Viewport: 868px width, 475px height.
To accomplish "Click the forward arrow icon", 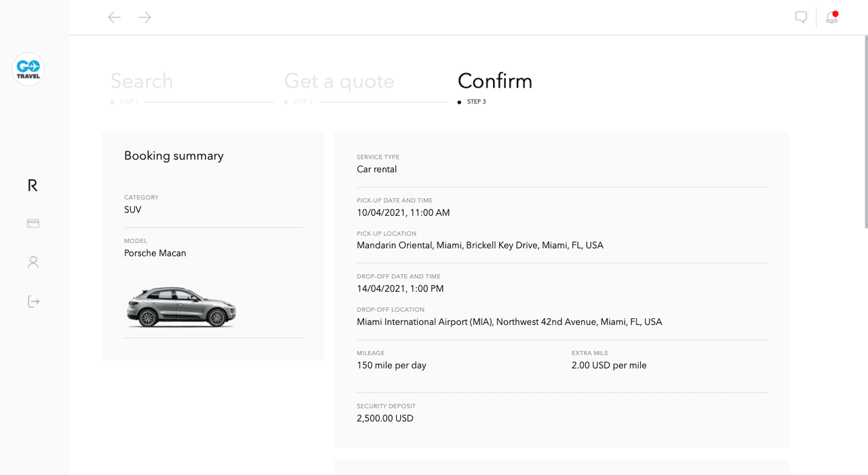I will (144, 18).
